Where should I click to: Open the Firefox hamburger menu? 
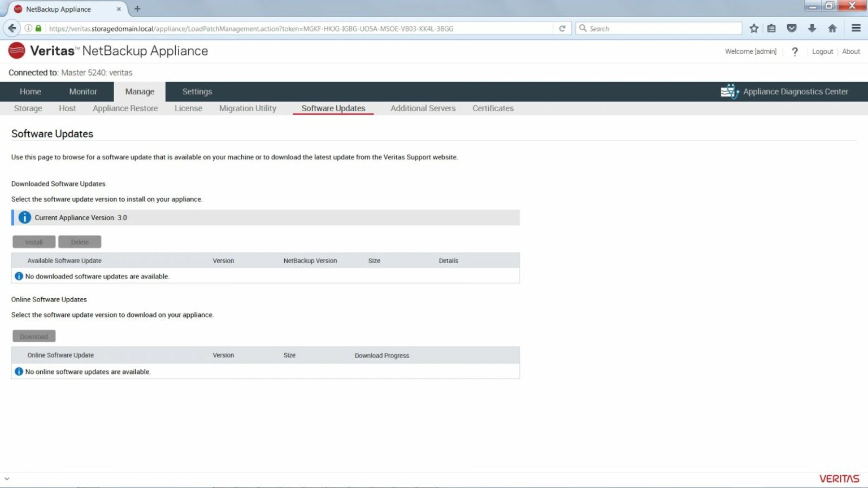[856, 28]
